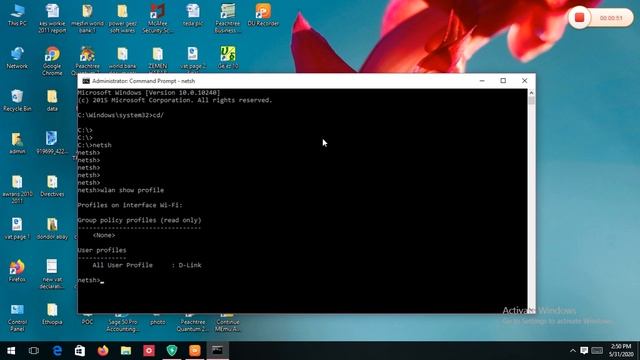The width and height of the screenshot is (640, 360).
Task: Open the 'new vat declarati...' document
Action: [52, 274]
